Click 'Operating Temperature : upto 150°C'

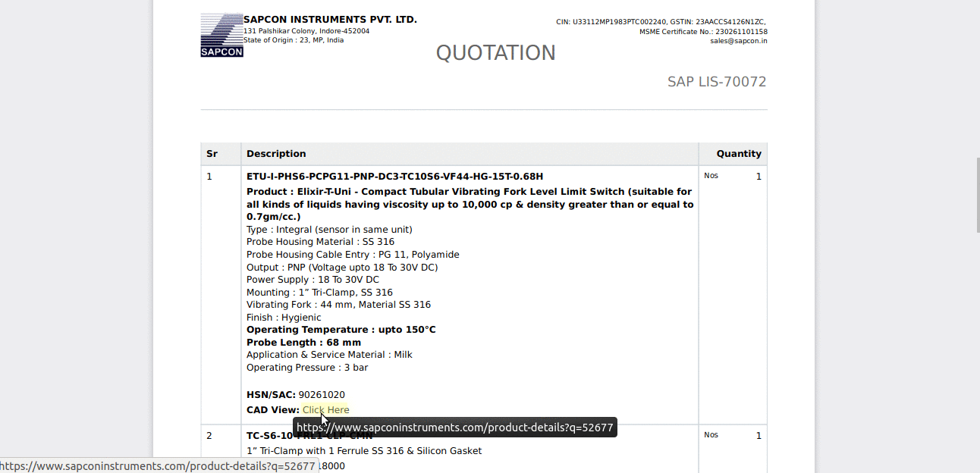coord(341,330)
